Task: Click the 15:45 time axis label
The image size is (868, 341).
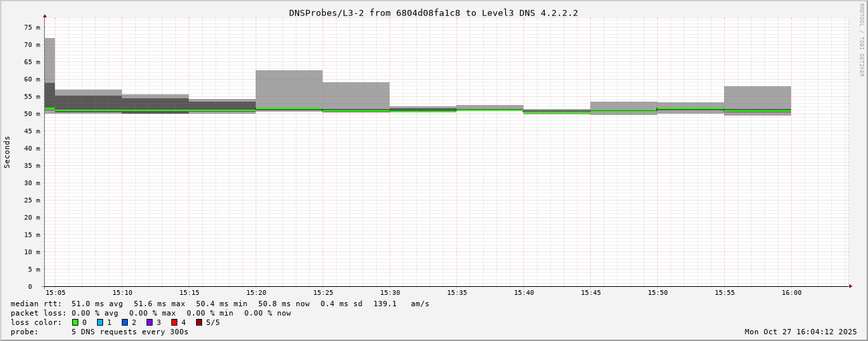Action: [590, 293]
